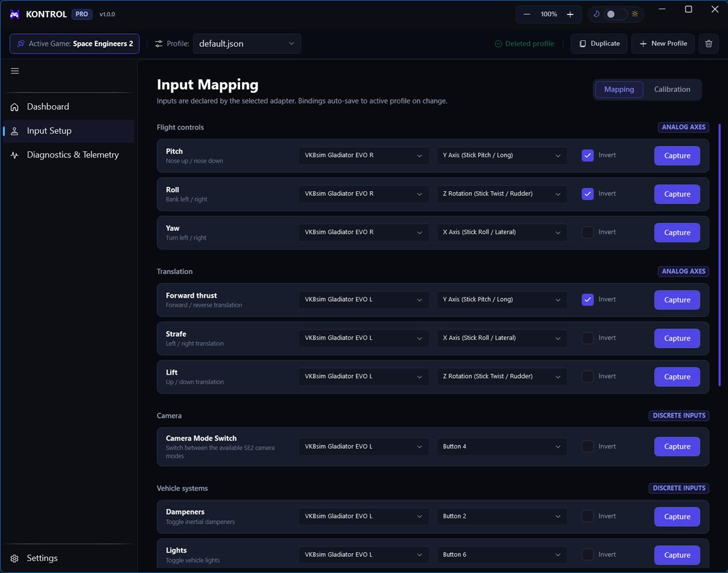The width and height of the screenshot is (728, 573).
Task: Open Lights Button 6 dropdown
Action: coord(502,554)
